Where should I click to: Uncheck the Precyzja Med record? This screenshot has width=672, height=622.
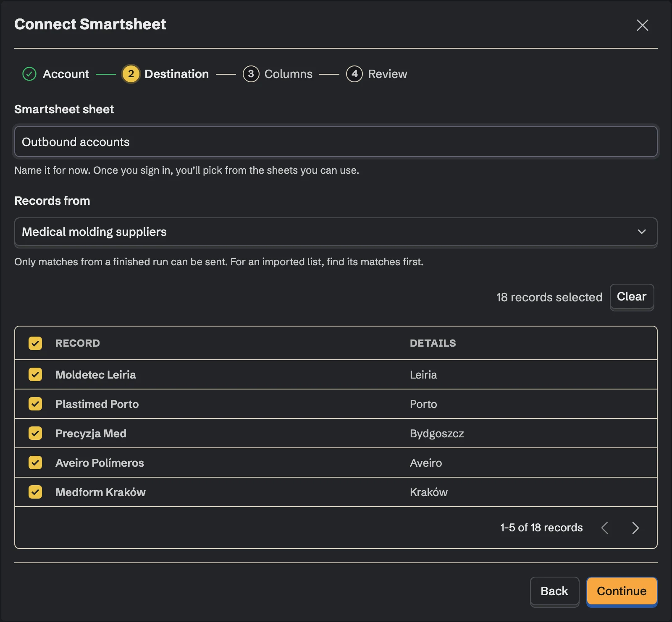point(35,433)
